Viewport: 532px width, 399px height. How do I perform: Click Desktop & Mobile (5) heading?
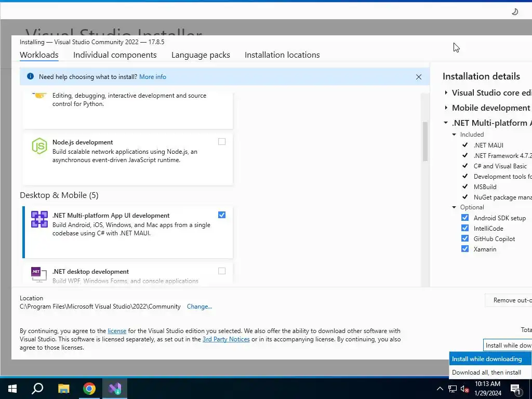click(59, 195)
